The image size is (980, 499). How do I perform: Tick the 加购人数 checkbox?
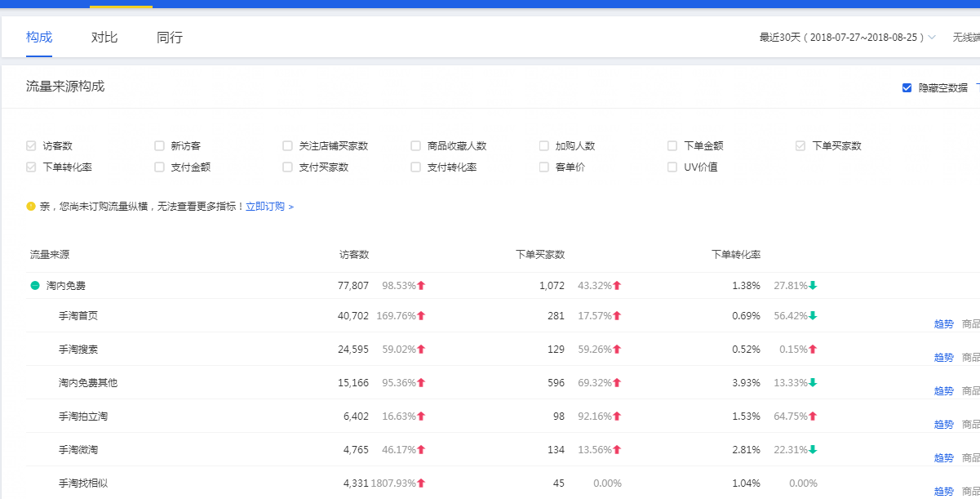544,146
